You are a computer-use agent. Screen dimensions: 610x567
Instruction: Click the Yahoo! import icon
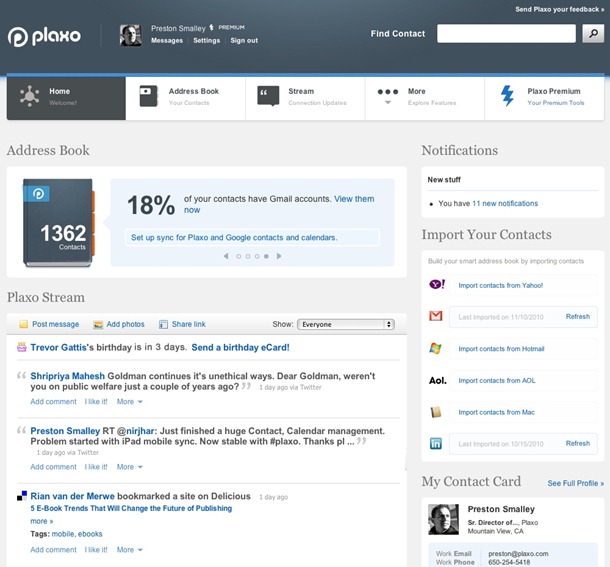[436, 284]
